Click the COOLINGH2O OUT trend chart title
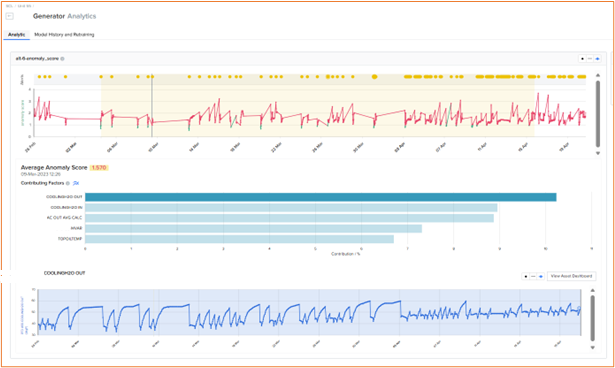The height and width of the screenshot is (368, 615). tap(64, 273)
